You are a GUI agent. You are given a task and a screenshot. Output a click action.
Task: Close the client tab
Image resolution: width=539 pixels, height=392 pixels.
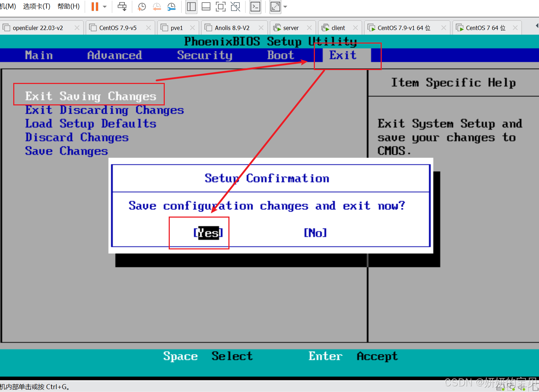tap(355, 28)
